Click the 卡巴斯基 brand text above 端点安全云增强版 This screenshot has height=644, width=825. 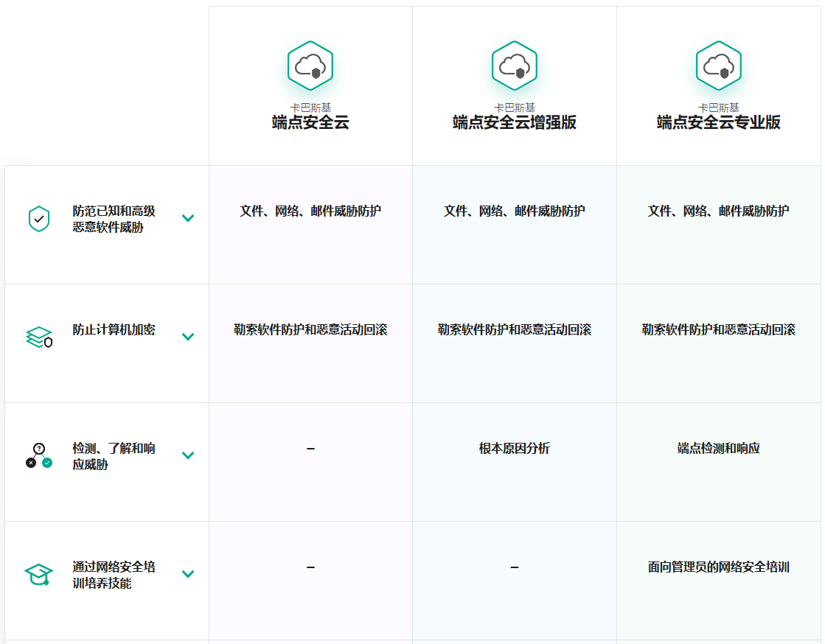coord(515,108)
